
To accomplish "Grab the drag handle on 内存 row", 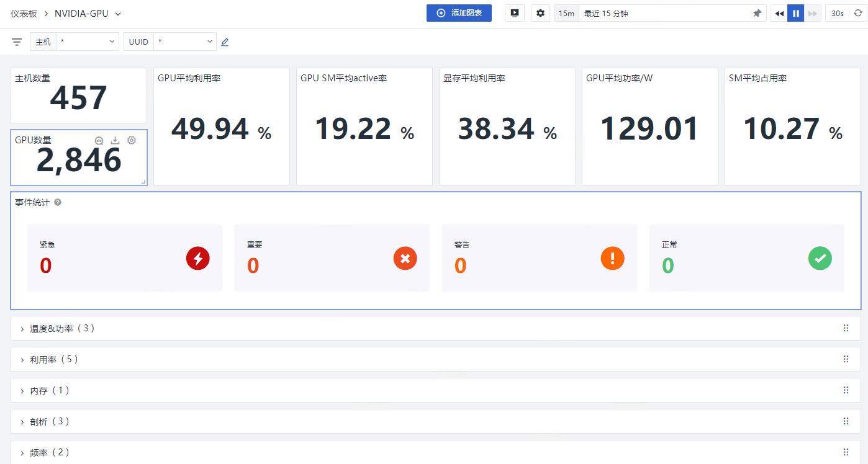I will [846, 390].
